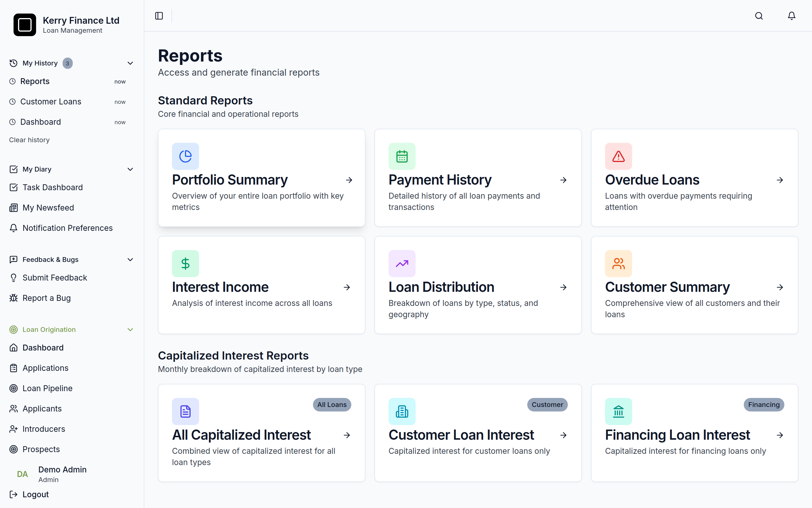812x508 pixels.
Task: Click the Payment History arrow icon
Action: [x=563, y=180]
